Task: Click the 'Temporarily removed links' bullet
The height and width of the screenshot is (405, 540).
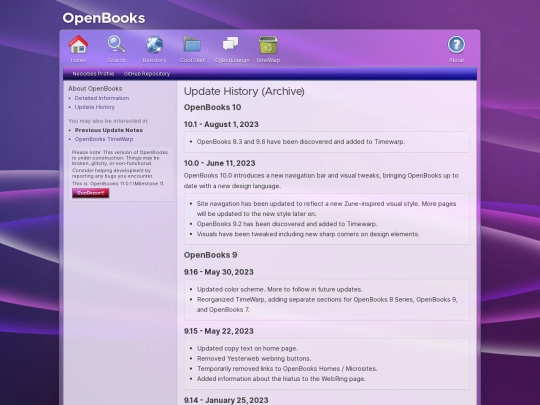Action: point(287,369)
